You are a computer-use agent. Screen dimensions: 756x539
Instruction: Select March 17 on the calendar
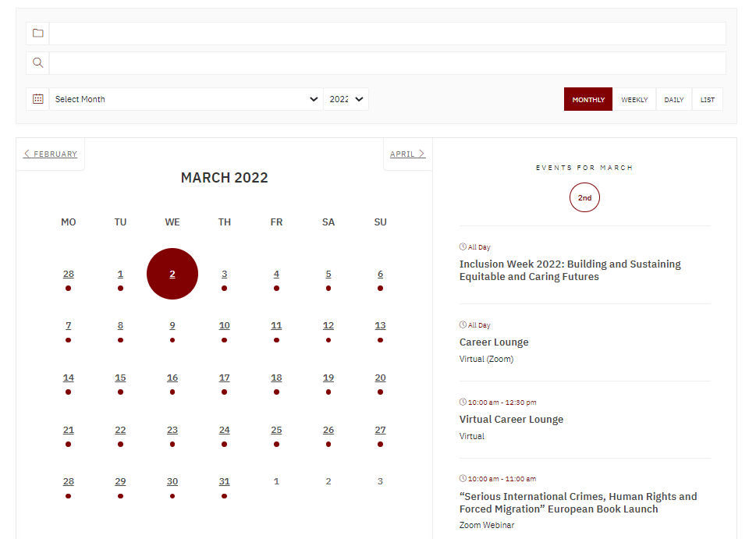click(x=224, y=378)
